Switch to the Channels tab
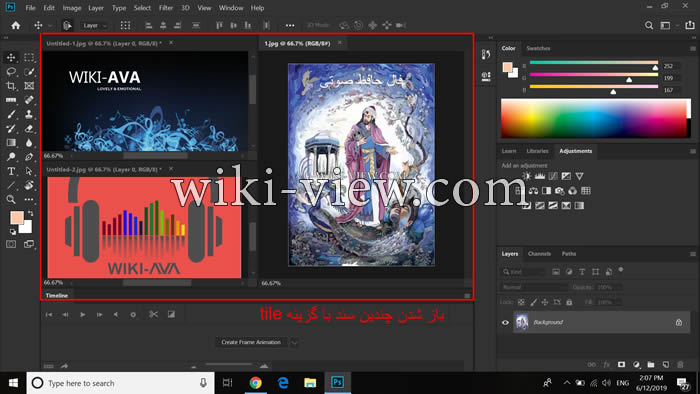 pos(539,253)
